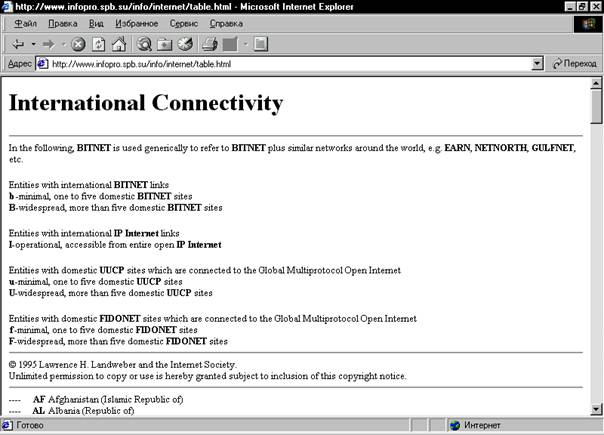The width and height of the screenshot is (604, 435).
Task: Stop page loading with Stop icon
Action: 78,44
